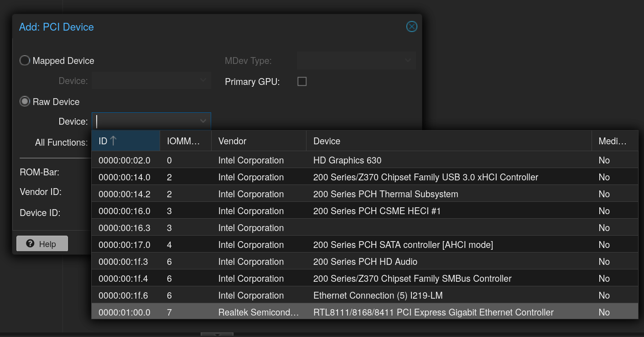Select the HD Graphics 630 device

point(347,160)
